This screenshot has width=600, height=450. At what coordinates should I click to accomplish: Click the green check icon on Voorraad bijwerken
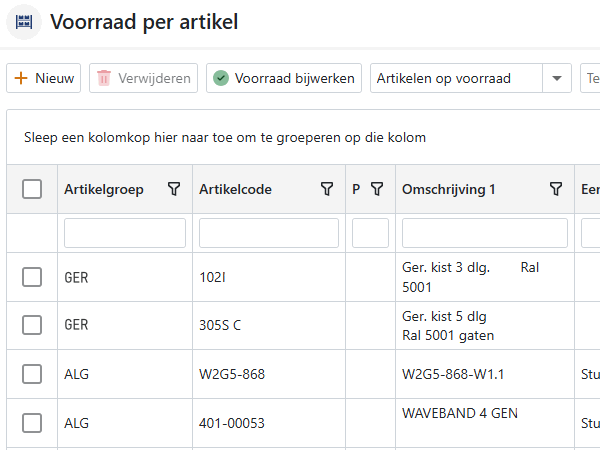221,78
